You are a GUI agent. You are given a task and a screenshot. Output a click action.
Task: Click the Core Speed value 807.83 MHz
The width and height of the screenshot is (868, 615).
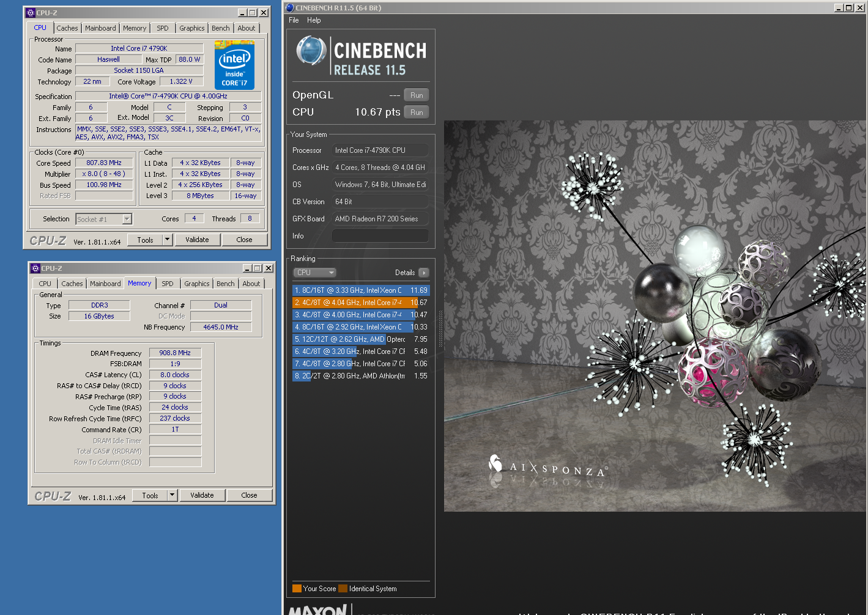(104, 163)
